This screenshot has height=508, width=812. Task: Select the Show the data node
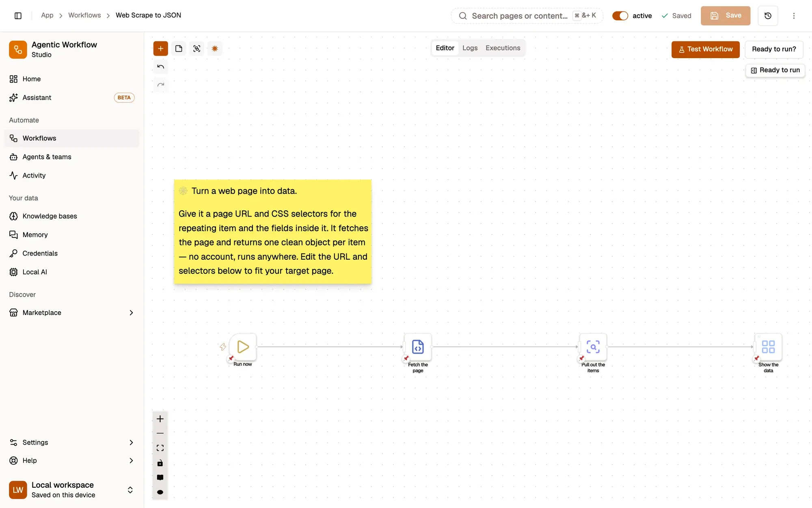768,347
